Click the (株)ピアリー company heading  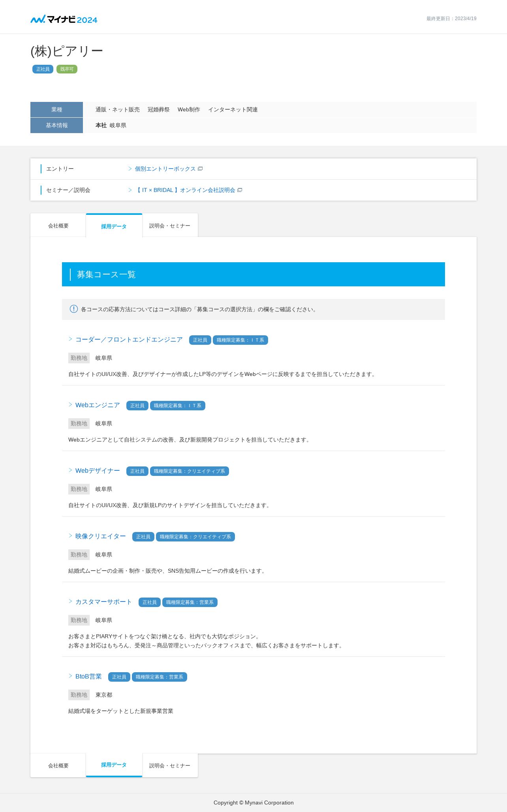click(x=67, y=51)
